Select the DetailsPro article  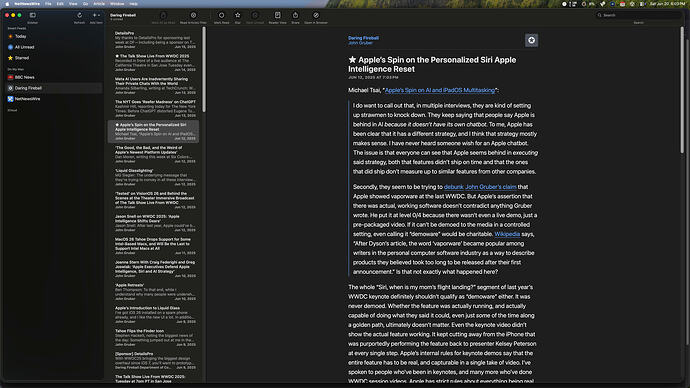[153, 39]
